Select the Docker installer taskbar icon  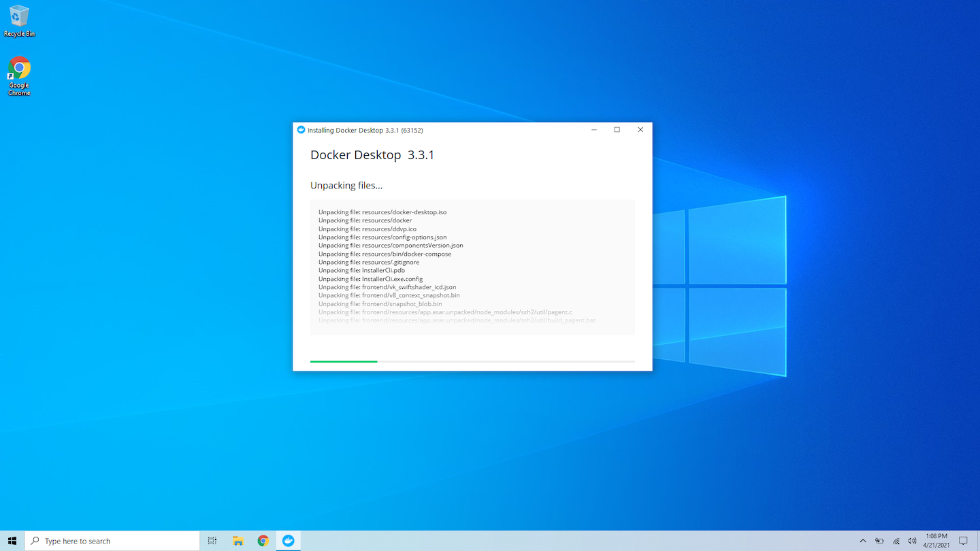(289, 541)
